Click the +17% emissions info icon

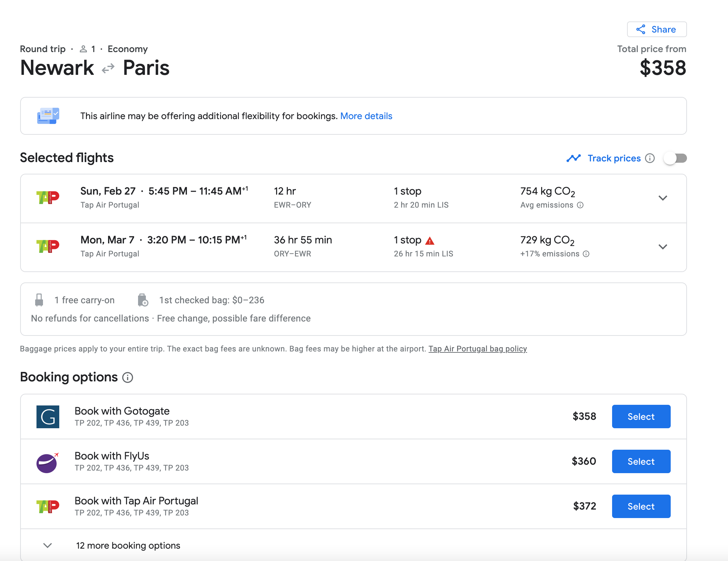coord(586,254)
